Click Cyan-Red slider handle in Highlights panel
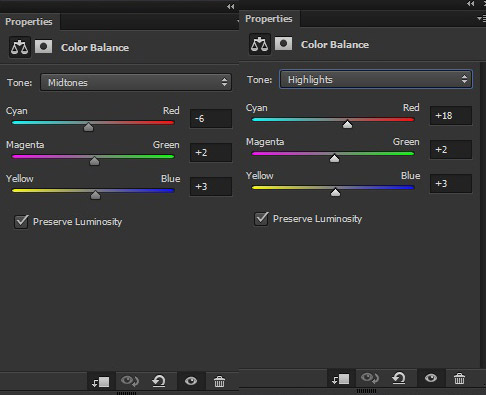 coord(347,124)
